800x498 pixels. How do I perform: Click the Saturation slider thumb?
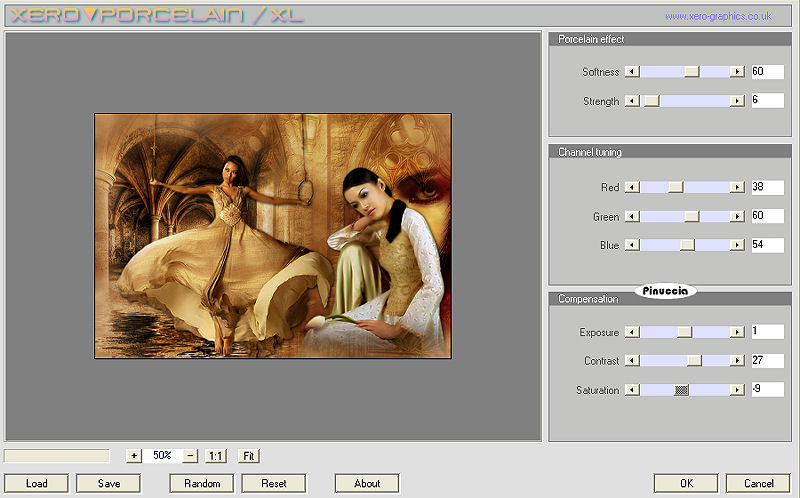[x=681, y=390]
